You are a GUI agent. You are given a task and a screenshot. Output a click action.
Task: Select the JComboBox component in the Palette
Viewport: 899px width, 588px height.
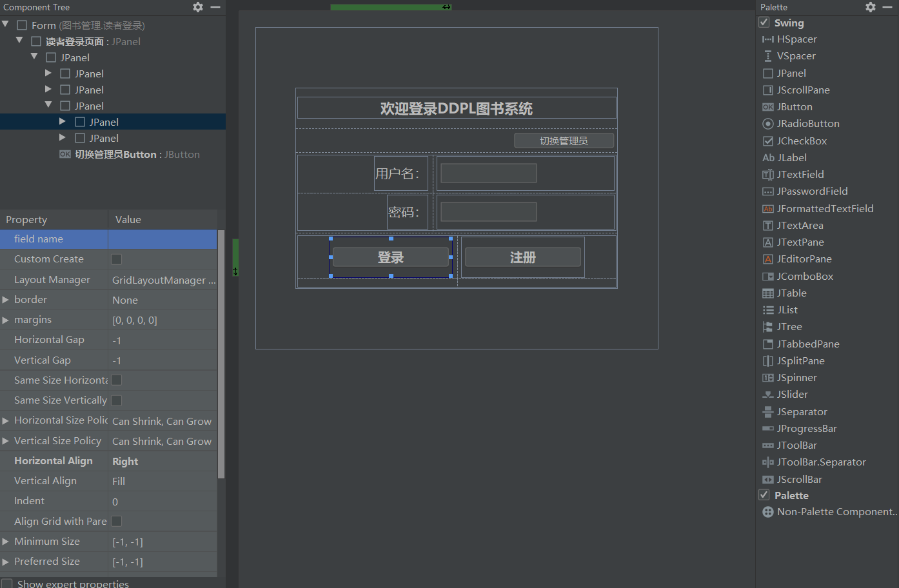click(x=804, y=276)
